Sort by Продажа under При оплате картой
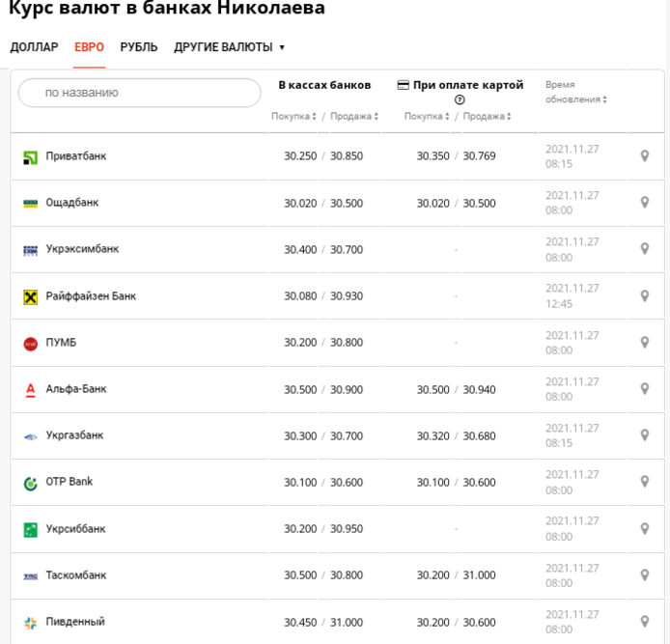This screenshot has width=670, height=644. pos(488,116)
